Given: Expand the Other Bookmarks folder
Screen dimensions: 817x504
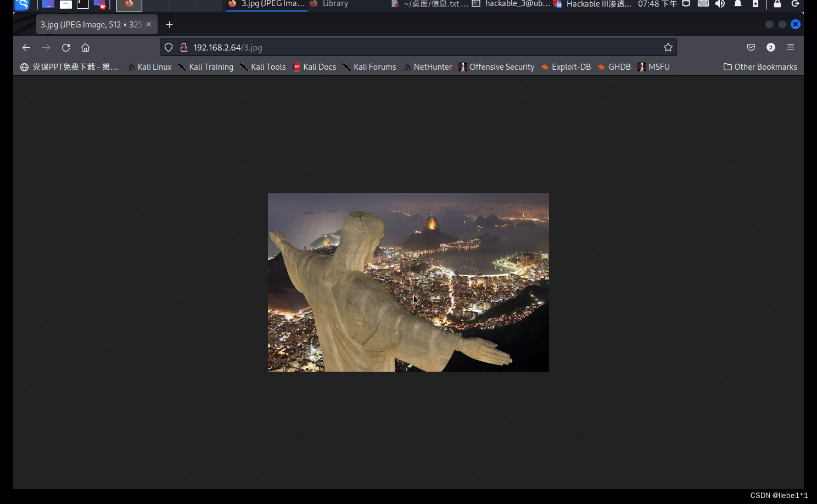Looking at the screenshot, I should click(760, 67).
